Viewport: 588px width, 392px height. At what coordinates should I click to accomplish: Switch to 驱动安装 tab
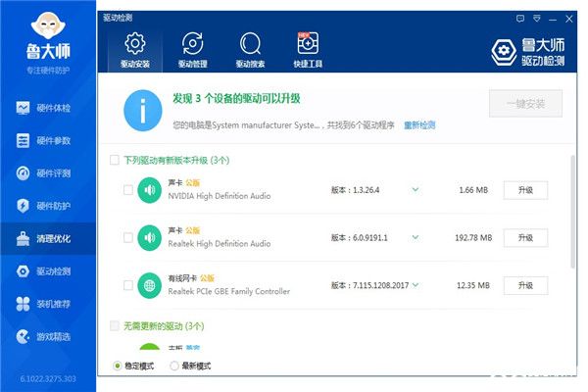(135, 51)
